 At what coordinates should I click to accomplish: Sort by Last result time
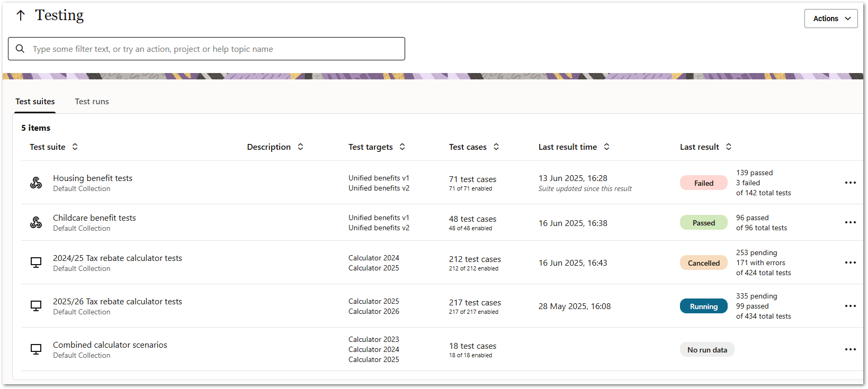(606, 147)
